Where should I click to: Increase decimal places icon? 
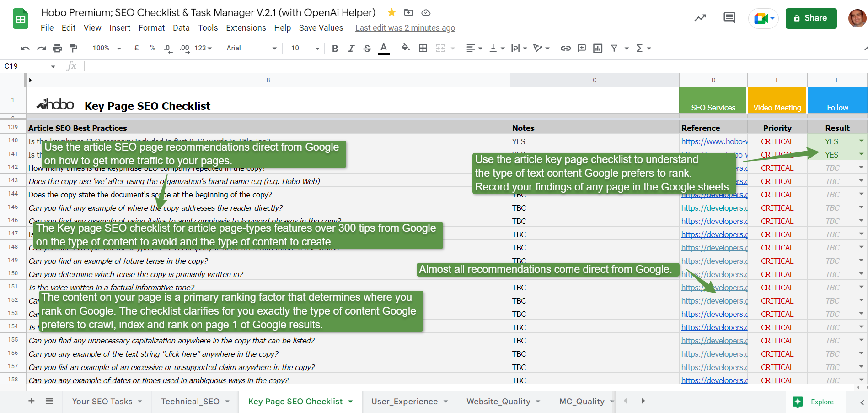point(184,48)
